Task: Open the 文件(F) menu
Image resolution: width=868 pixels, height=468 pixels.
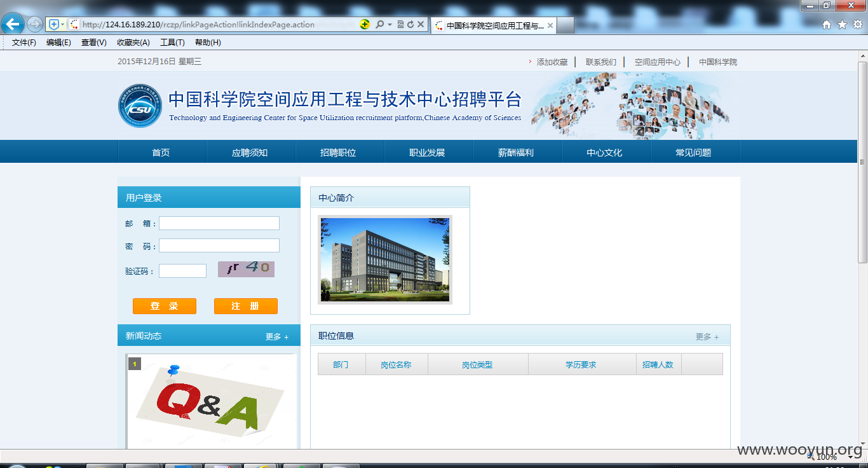Action: tap(24, 43)
